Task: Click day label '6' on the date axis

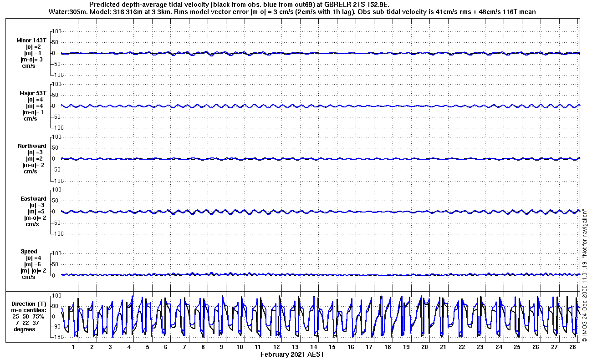Action: pyautogui.click(x=166, y=347)
